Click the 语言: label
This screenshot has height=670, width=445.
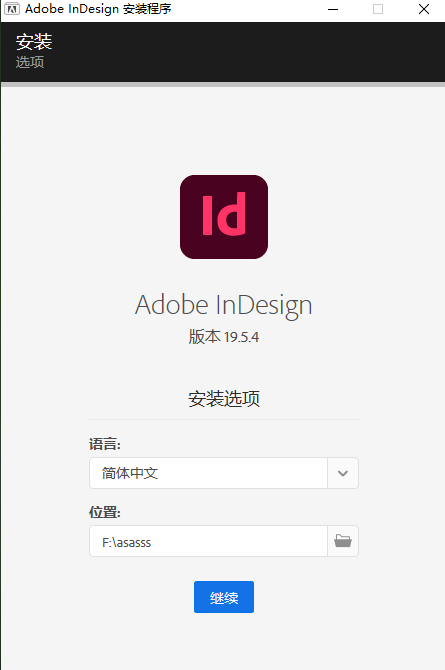click(105, 444)
